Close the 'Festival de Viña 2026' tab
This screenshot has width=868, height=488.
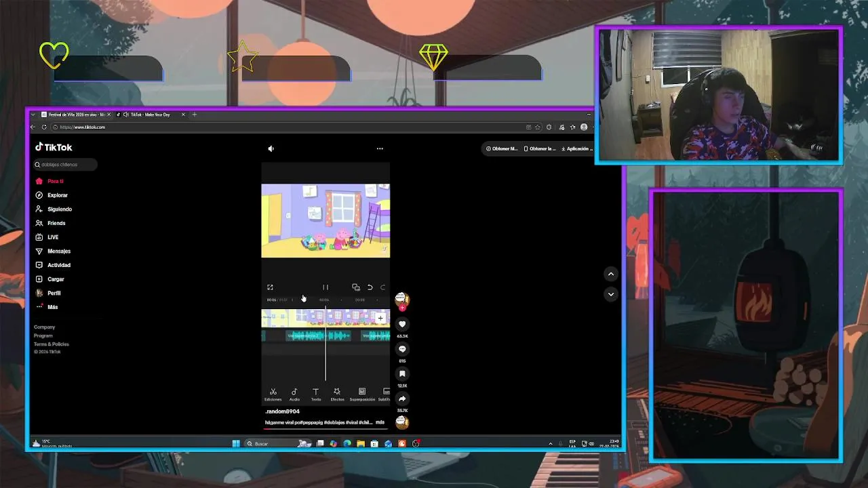click(108, 115)
